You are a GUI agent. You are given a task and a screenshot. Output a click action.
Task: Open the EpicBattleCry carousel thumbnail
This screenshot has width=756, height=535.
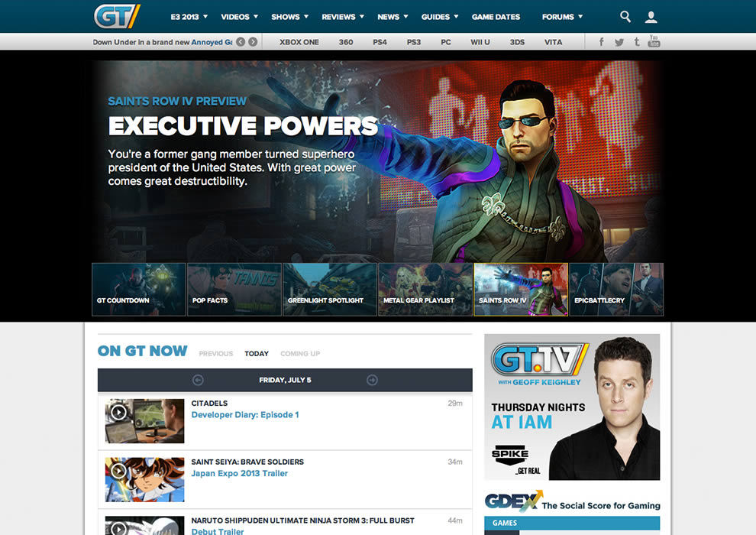click(x=616, y=290)
